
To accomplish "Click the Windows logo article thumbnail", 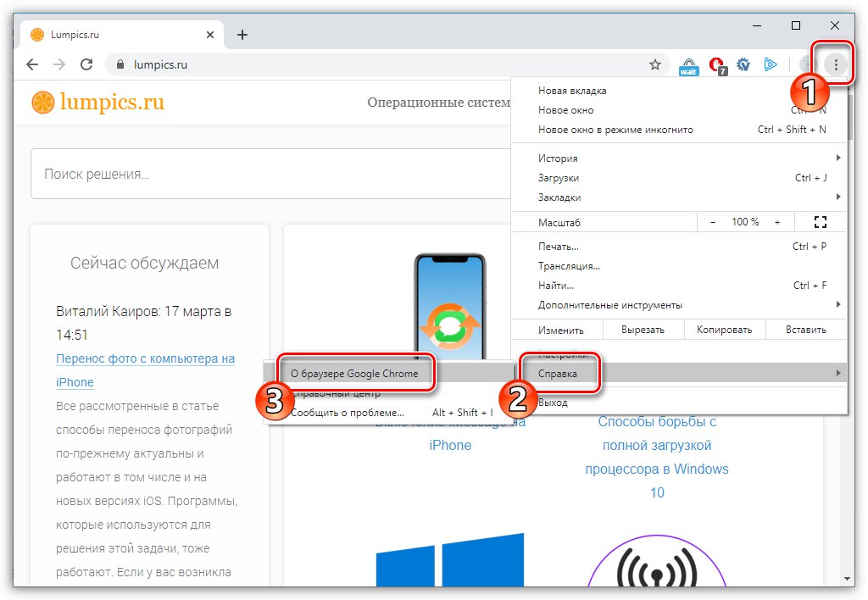I will (450, 559).
